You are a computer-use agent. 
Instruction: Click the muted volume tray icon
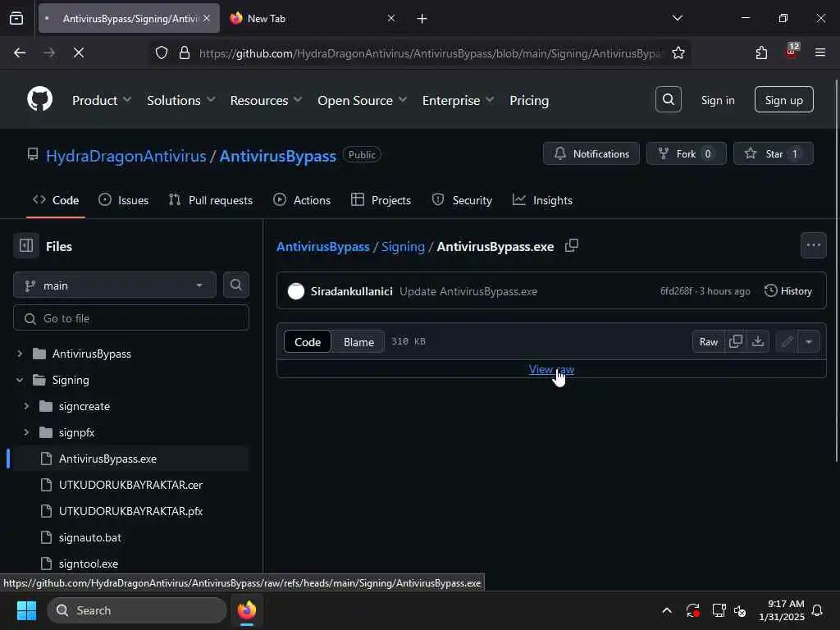click(x=741, y=610)
